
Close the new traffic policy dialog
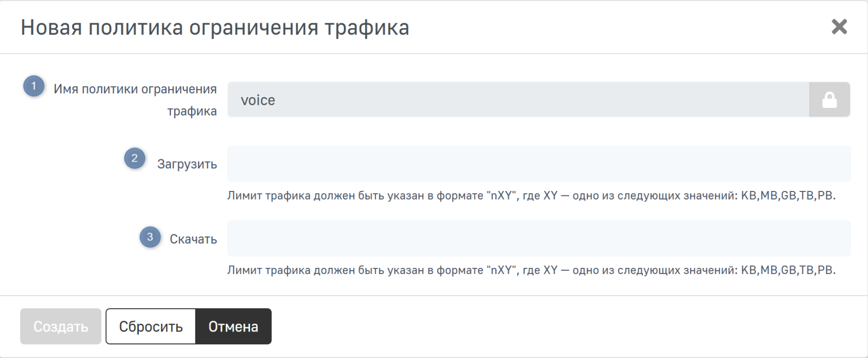tap(839, 27)
